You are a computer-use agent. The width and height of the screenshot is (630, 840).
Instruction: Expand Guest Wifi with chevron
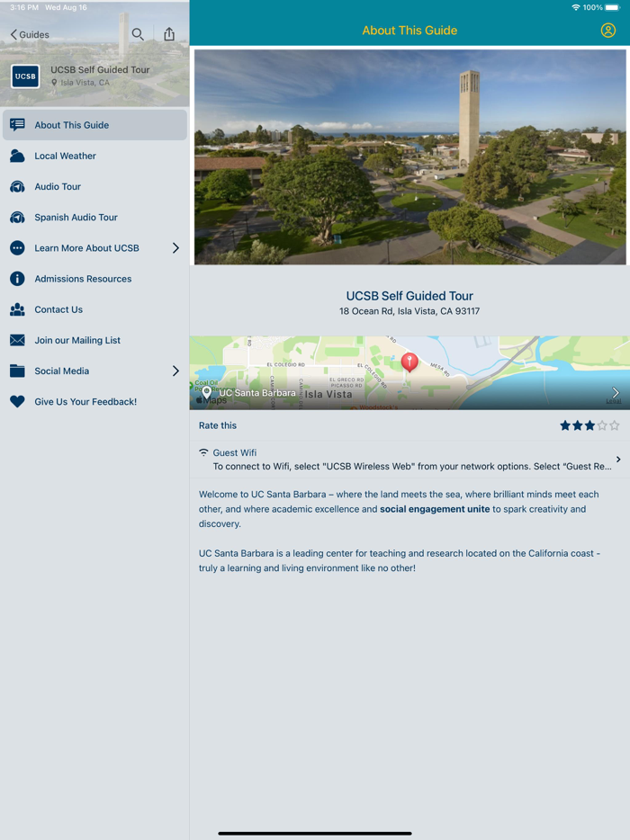618,459
